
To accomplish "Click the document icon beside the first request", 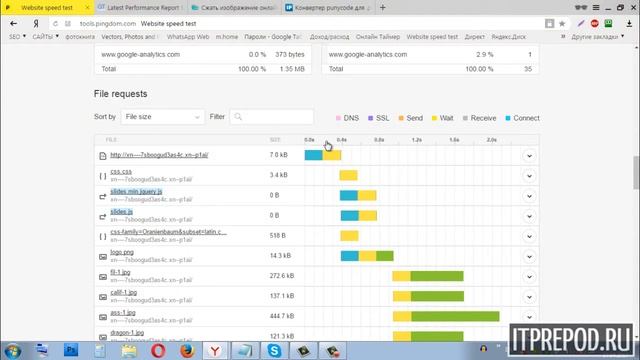I will point(103,156).
